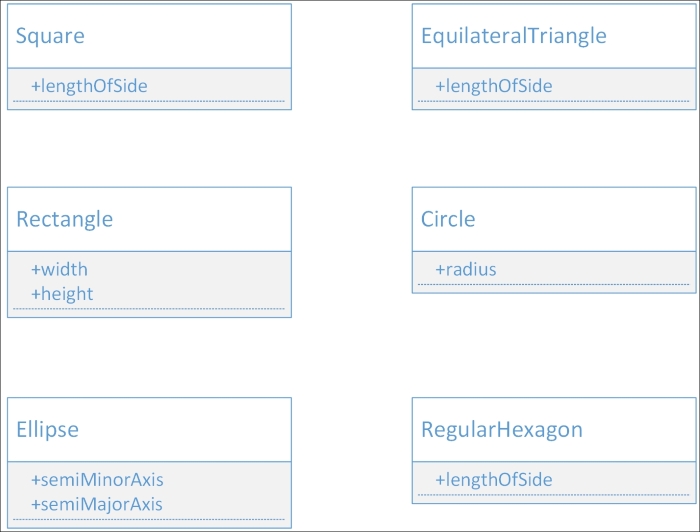
Task: Click the semiMajorAxis attribute in Ellipse
Action: point(97,505)
